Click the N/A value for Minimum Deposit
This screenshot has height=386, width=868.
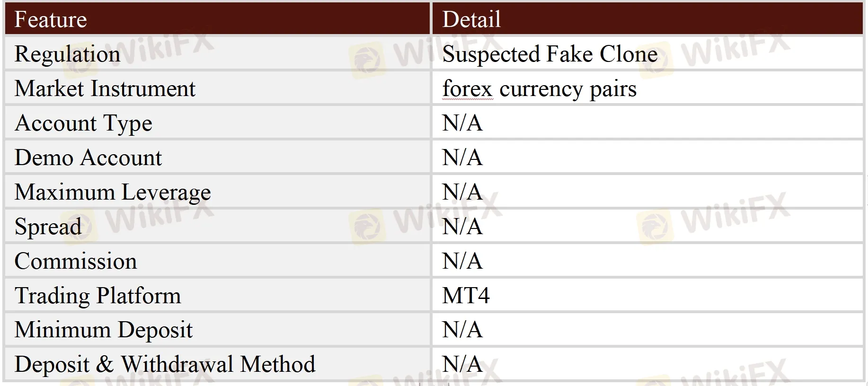click(462, 330)
